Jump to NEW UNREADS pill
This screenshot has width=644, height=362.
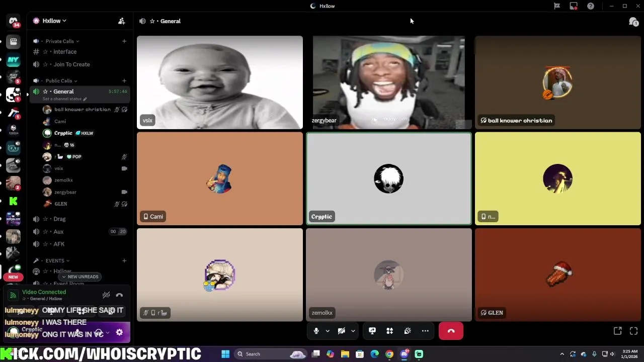79,277
